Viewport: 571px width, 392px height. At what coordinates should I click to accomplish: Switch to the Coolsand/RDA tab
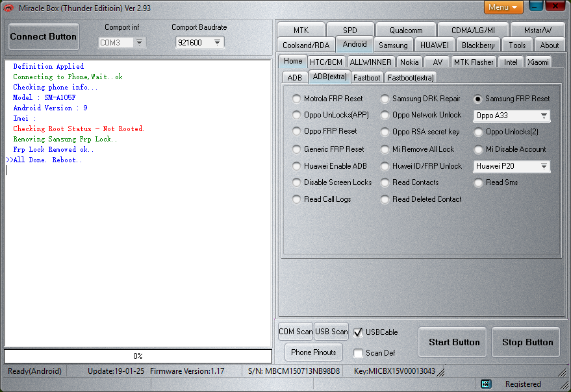tap(306, 45)
